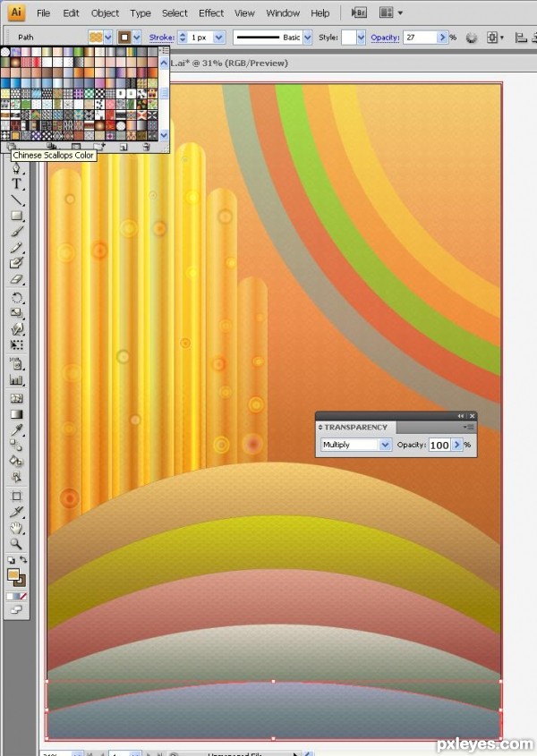Select the Slice tool
The height and width of the screenshot is (756, 537).
[16, 512]
